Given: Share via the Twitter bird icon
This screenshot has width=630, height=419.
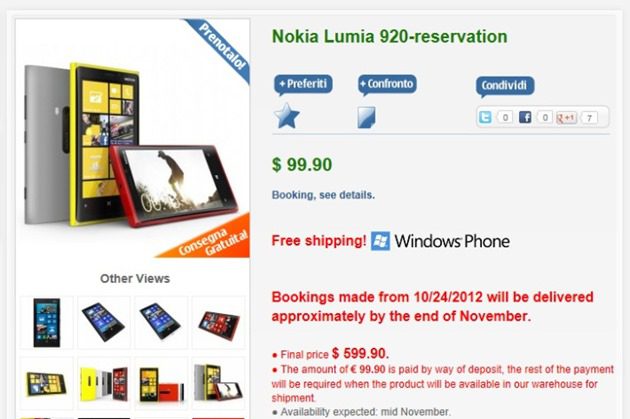Looking at the screenshot, I should [485, 117].
